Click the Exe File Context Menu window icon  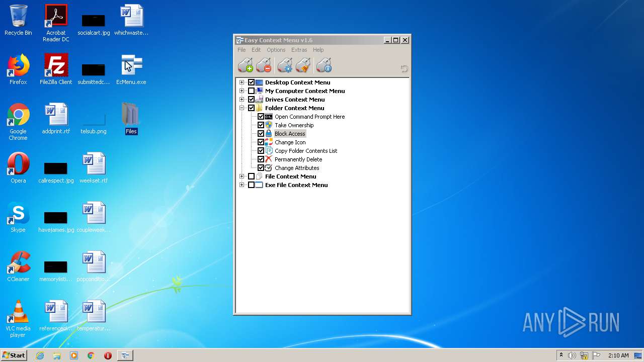259,185
